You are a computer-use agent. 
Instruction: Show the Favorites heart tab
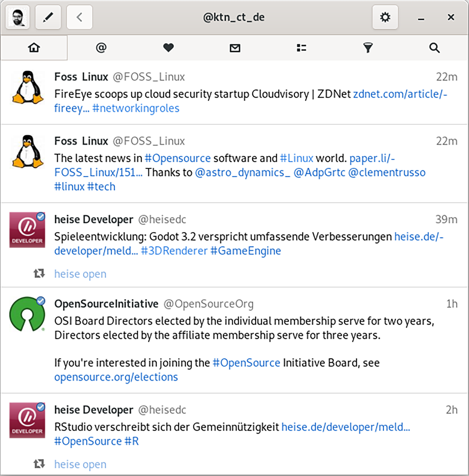[168, 48]
